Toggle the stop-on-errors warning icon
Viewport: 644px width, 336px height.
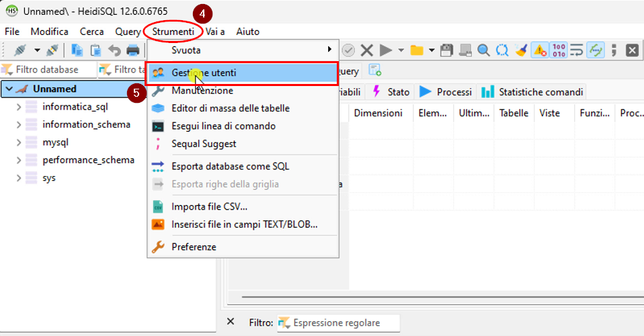pyautogui.click(x=540, y=50)
